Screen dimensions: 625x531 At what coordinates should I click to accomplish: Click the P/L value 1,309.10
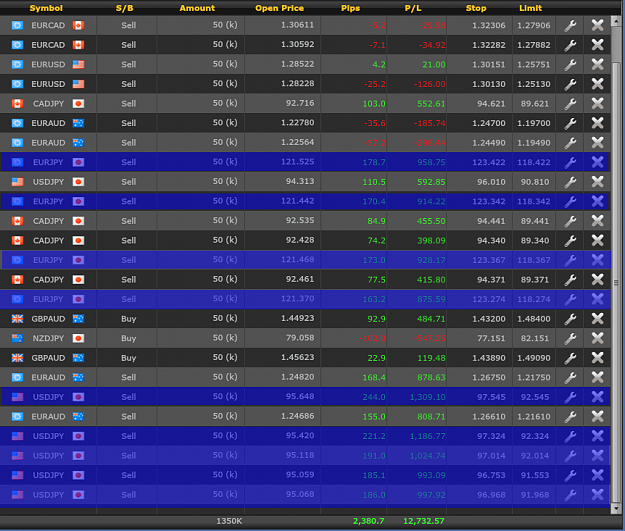click(x=428, y=397)
